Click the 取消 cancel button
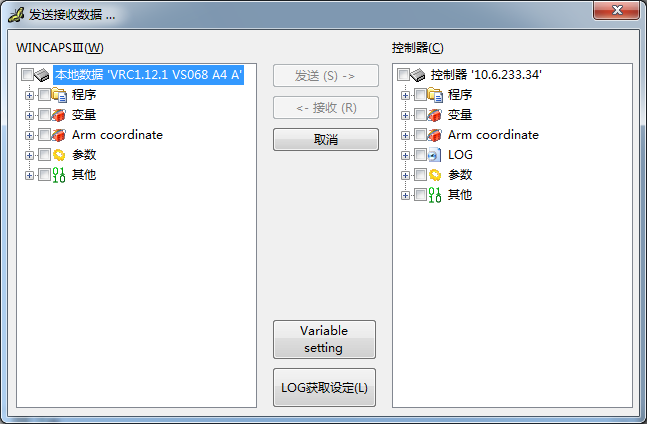The width and height of the screenshot is (647, 424). [x=326, y=139]
